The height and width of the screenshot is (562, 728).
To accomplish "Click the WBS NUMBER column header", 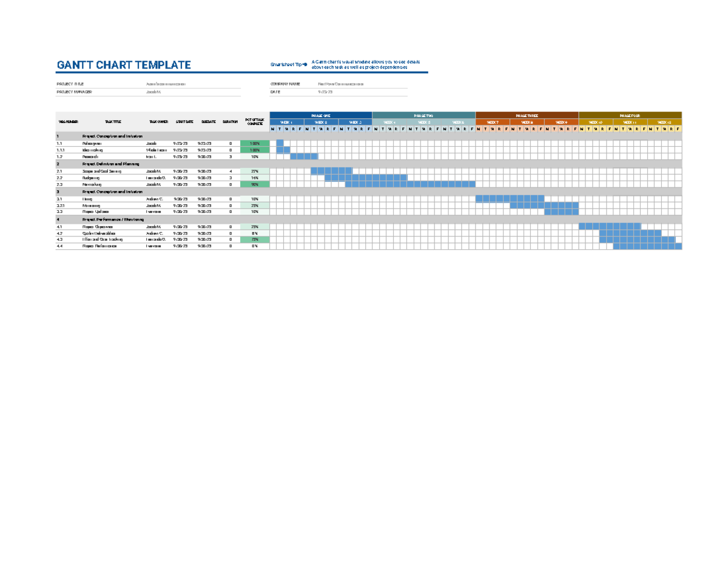I will coord(68,121).
